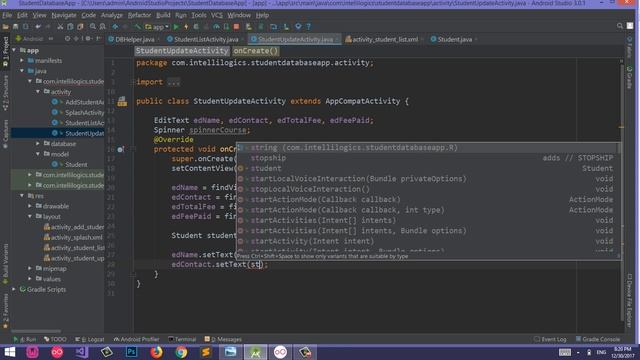Click the Find magnifier toolbar icon
Viewport: 640px width, 360px height.
pyautogui.click(x=93, y=27)
